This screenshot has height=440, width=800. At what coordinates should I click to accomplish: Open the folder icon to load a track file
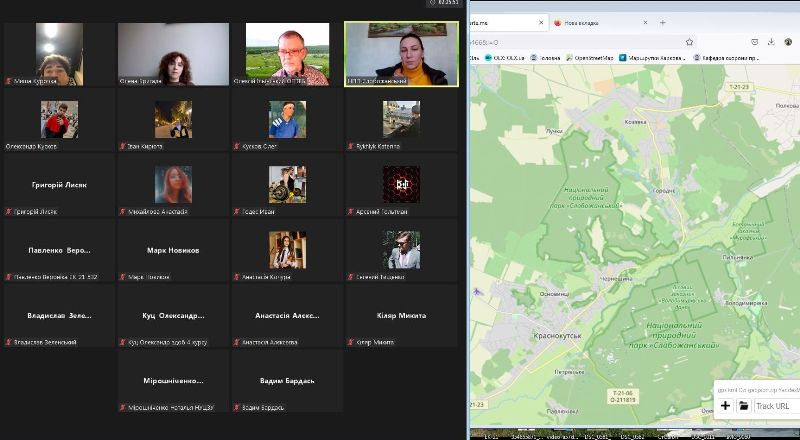pos(743,406)
